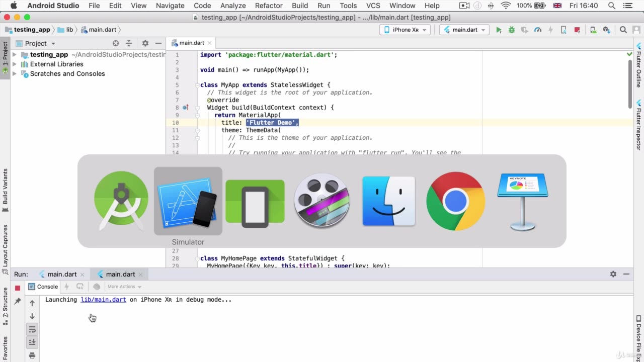Click the up arrow in console gutter
Image resolution: width=644 pixels, height=362 pixels.
point(32,303)
